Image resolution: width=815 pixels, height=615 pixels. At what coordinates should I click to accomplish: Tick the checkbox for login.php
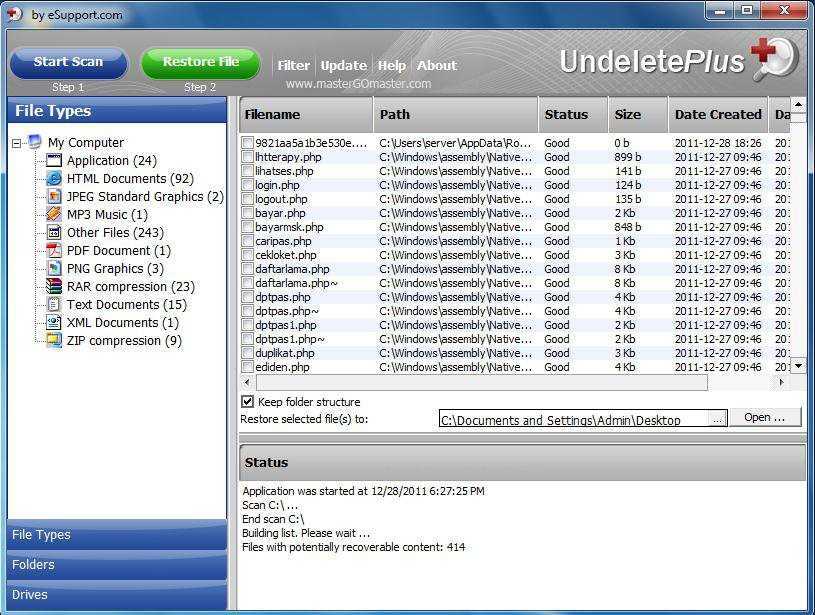coord(247,185)
